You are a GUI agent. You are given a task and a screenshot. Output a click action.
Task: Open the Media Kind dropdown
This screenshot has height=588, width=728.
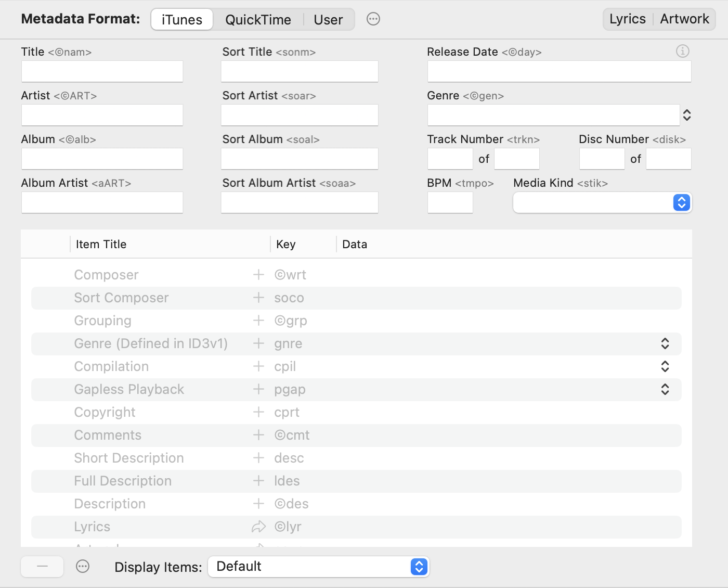click(x=603, y=202)
